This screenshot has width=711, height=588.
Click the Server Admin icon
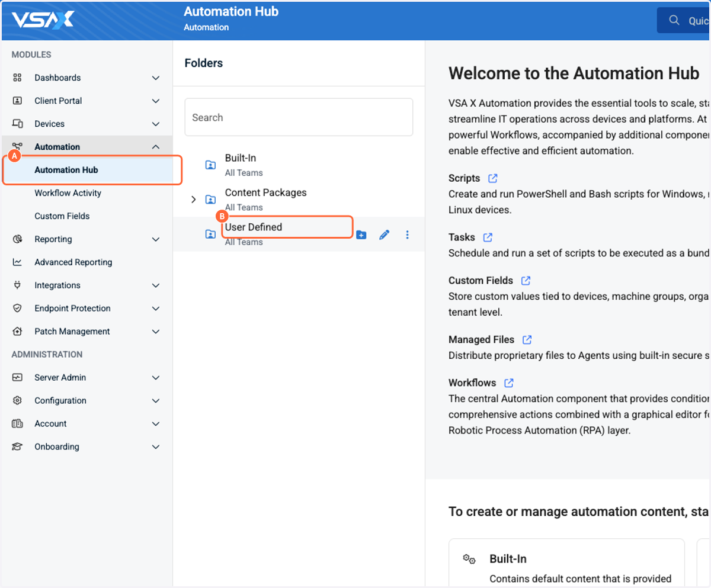[x=17, y=377]
